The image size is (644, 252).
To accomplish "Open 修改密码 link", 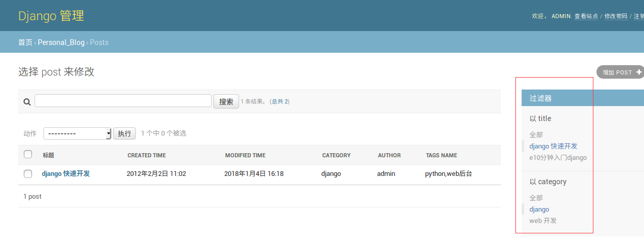I will [x=616, y=16].
